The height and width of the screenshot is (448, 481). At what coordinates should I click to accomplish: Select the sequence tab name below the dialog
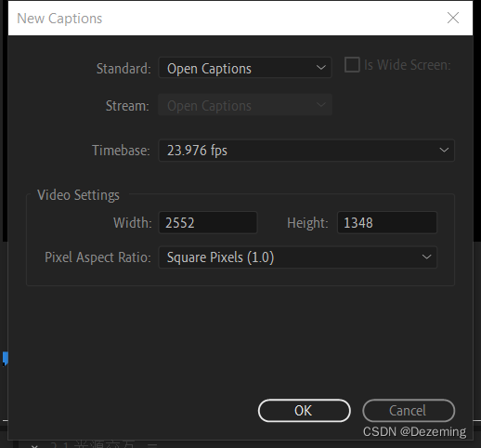92,445
